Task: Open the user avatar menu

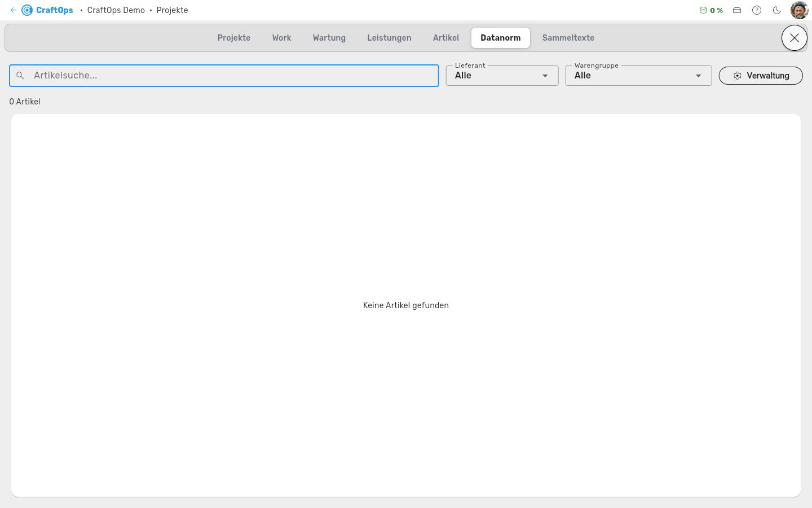Action: point(799,10)
